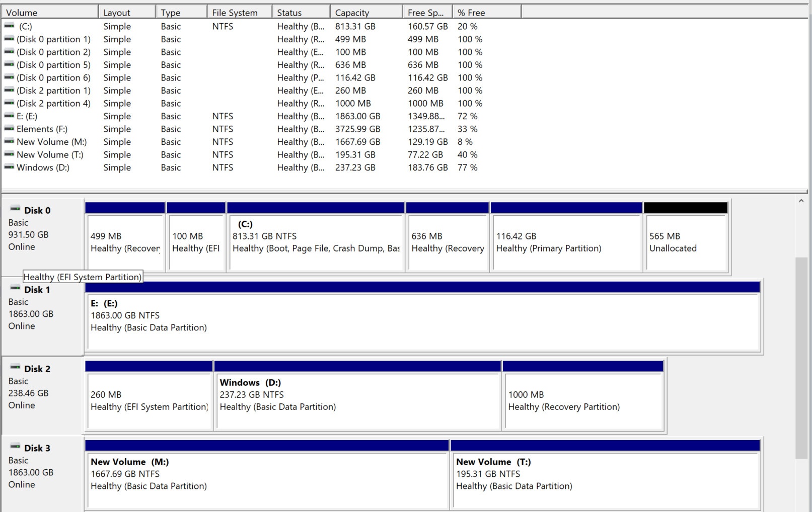Click the scroll up arrow of disk pane
The image size is (812, 512).
coord(801,201)
